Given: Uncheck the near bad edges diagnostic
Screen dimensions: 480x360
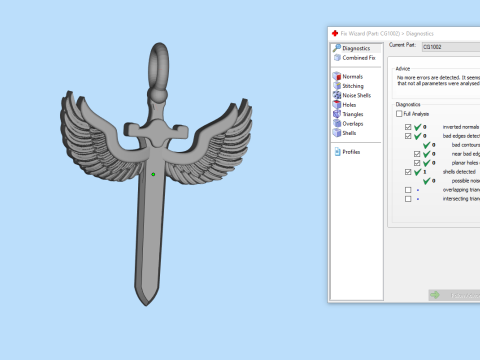Looking at the screenshot, I should pyautogui.click(x=417, y=154).
